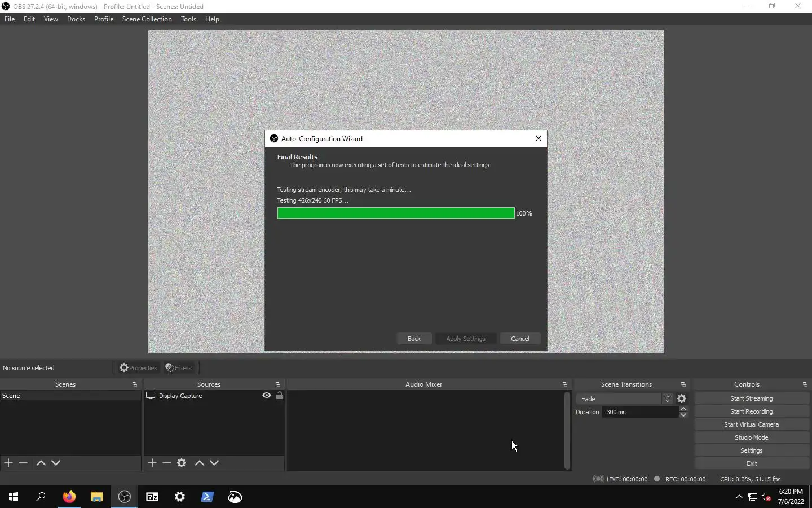
Task: Move source up in Sources list
Action: point(200,463)
